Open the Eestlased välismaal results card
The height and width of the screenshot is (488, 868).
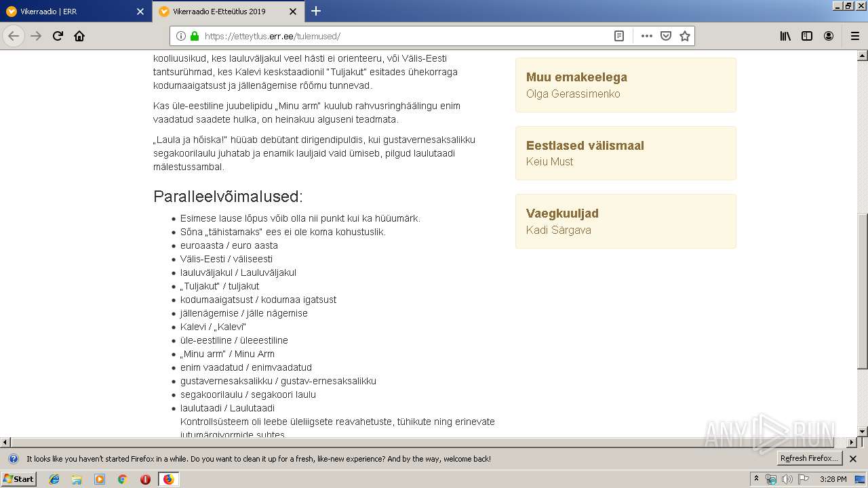point(626,153)
